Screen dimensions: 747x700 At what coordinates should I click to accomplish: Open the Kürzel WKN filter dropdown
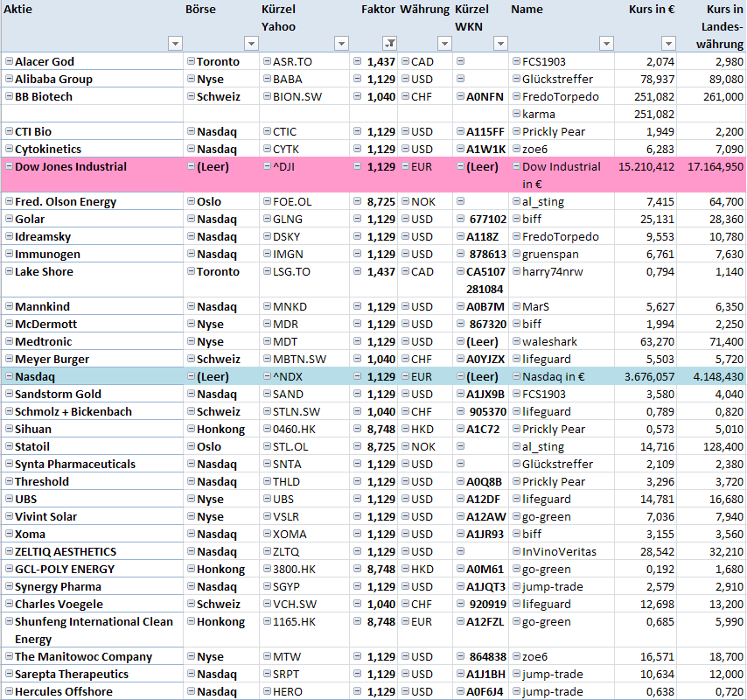[x=500, y=44]
